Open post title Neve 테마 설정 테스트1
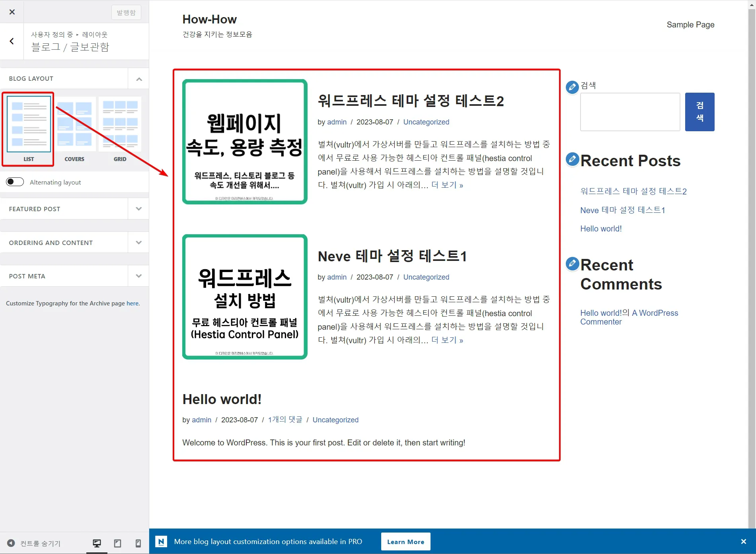The width and height of the screenshot is (756, 554). pyautogui.click(x=392, y=256)
